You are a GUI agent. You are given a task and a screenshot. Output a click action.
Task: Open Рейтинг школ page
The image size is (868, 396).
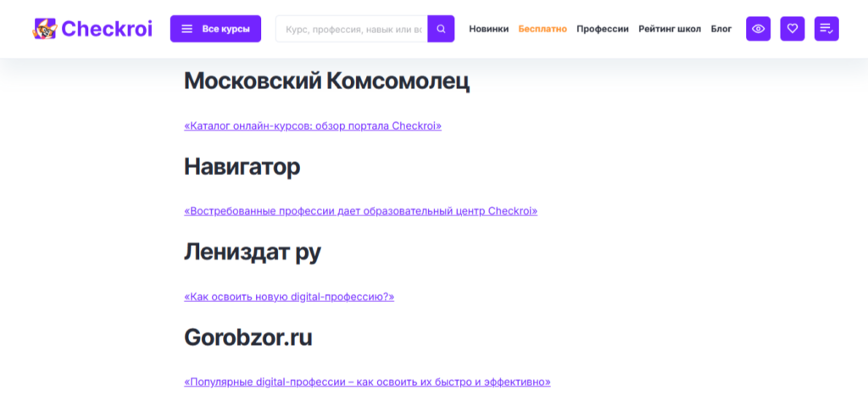pos(670,29)
